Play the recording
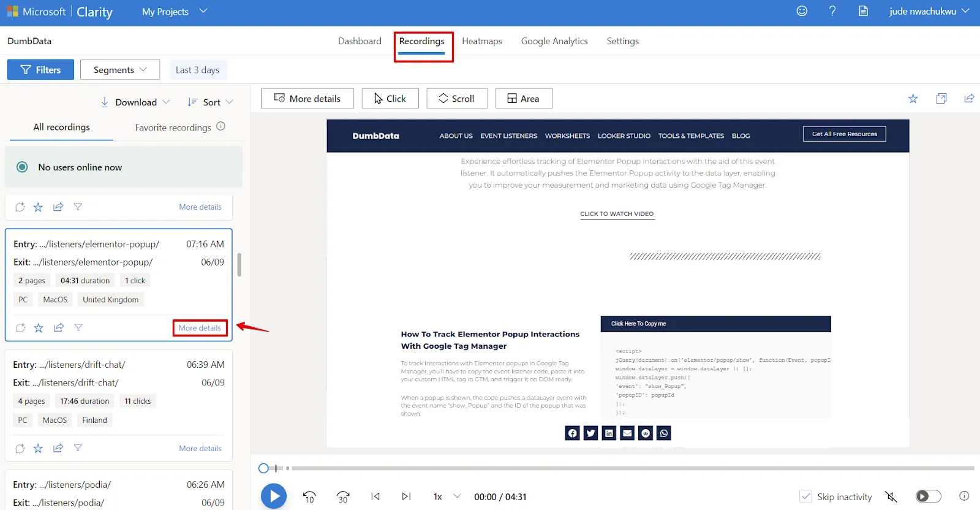980x510 pixels. coord(274,497)
